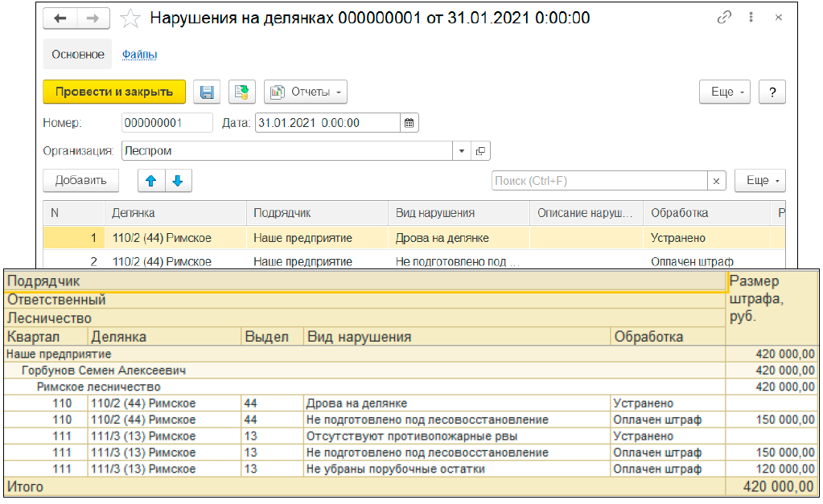This screenshot has height=504, width=823.
Task: Click the back navigation arrow
Action: (60, 18)
